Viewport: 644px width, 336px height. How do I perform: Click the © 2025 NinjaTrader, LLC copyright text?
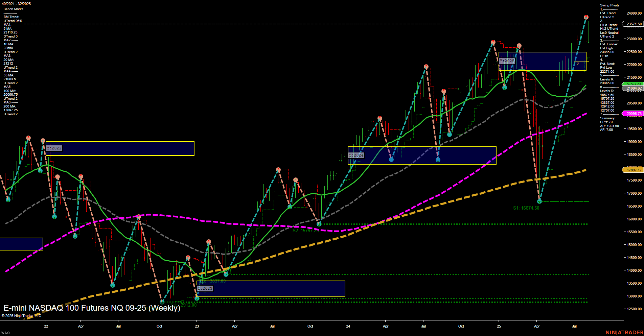point(22,316)
